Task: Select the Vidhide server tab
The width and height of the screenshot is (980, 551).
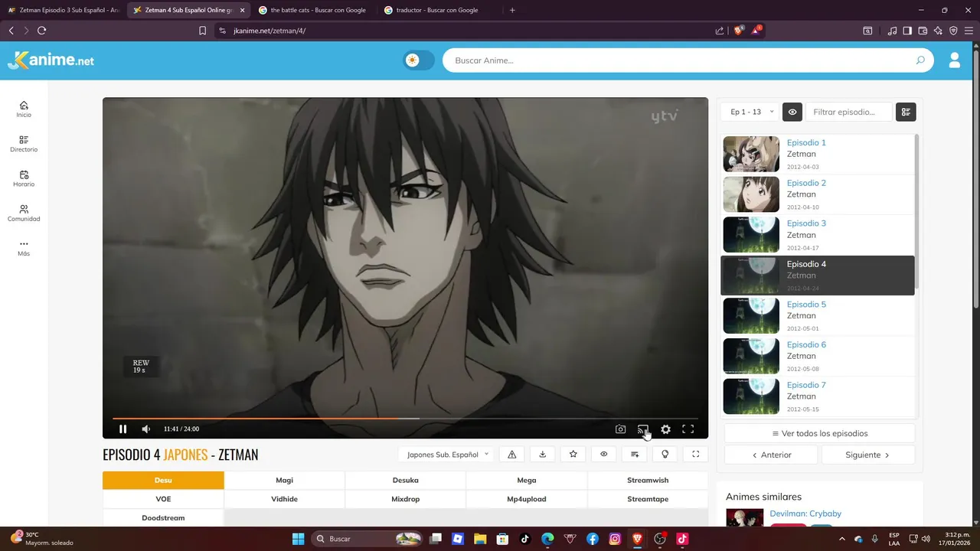Action: click(285, 499)
